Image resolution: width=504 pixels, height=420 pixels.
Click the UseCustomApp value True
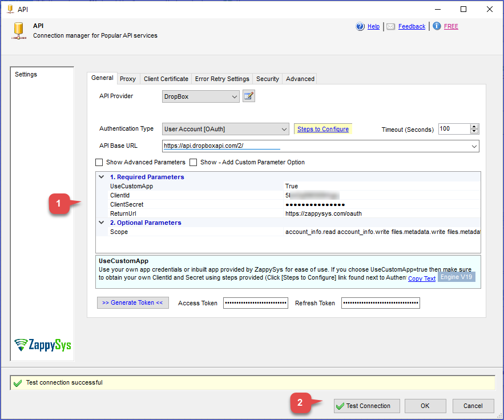pos(292,186)
